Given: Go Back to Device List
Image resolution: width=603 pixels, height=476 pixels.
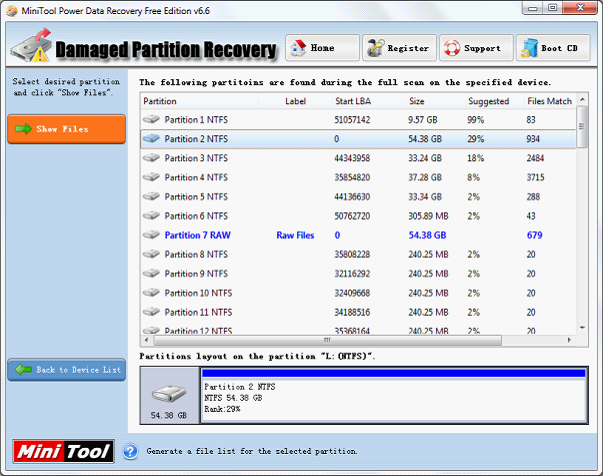Looking at the screenshot, I should (x=67, y=370).
